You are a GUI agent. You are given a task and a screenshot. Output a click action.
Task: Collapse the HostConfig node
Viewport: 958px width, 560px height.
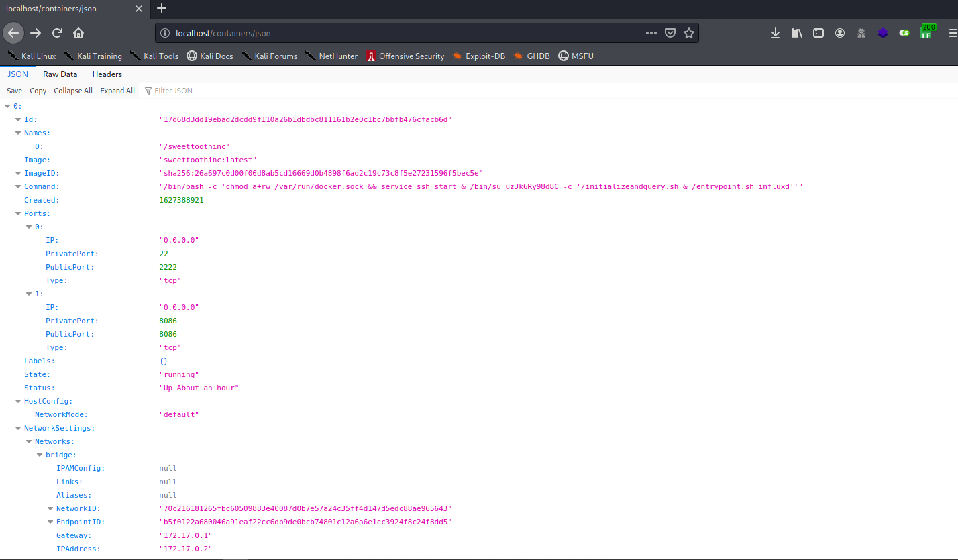pyautogui.click(x=18, y=401)
